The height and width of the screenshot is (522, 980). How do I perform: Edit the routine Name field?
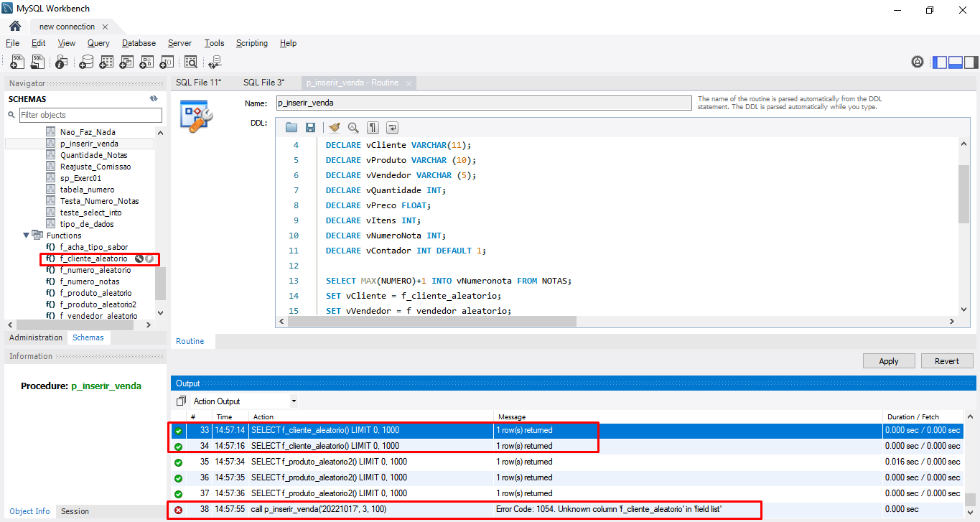click(x=483, y=103)
